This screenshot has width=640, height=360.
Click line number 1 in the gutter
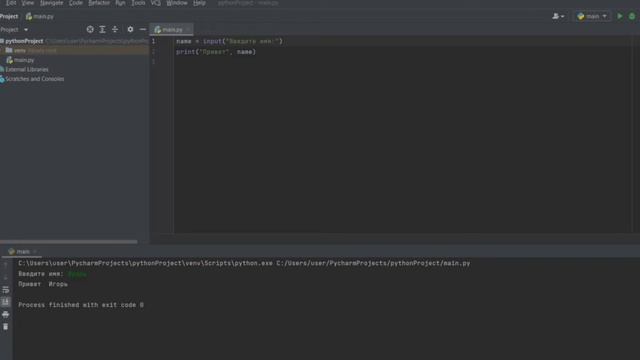[x=153, y=41]
